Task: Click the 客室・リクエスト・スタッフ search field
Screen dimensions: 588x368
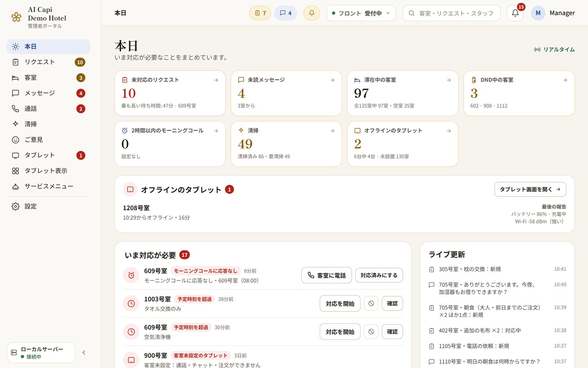Action: point(452,13)
